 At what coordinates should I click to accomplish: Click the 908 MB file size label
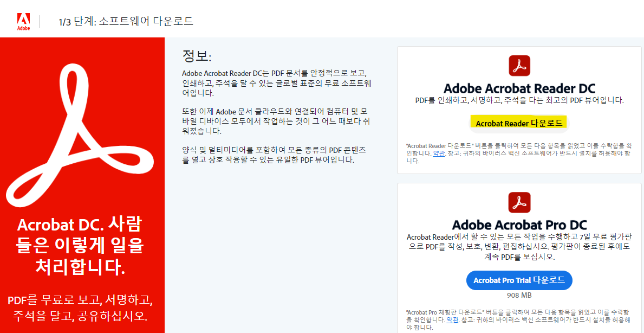pos(519,296)
